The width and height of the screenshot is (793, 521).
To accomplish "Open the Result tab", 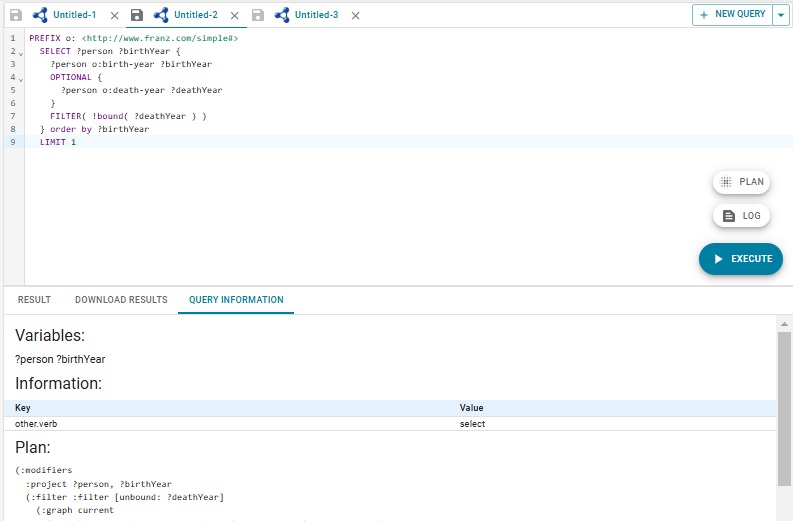I will point(34,300).
